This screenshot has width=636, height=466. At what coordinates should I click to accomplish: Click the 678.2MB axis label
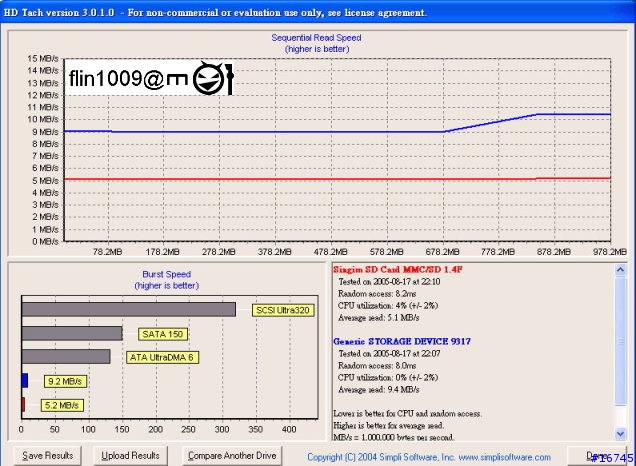point(442,252)
